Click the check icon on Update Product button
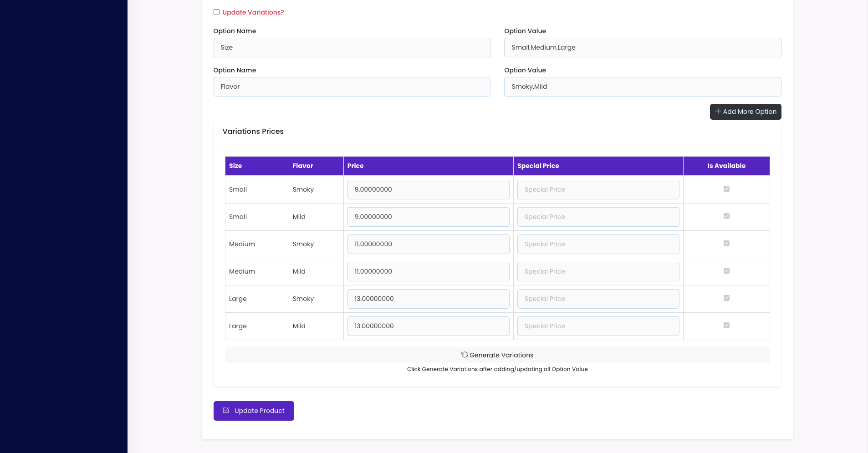 [x=226, y=411]
